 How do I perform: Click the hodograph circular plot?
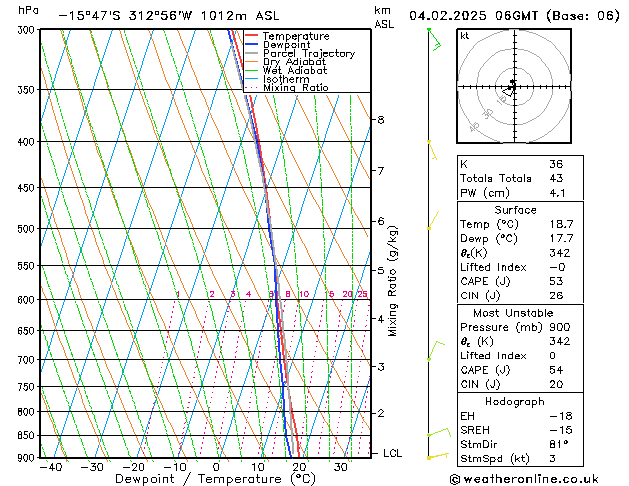tap(514, 86)
